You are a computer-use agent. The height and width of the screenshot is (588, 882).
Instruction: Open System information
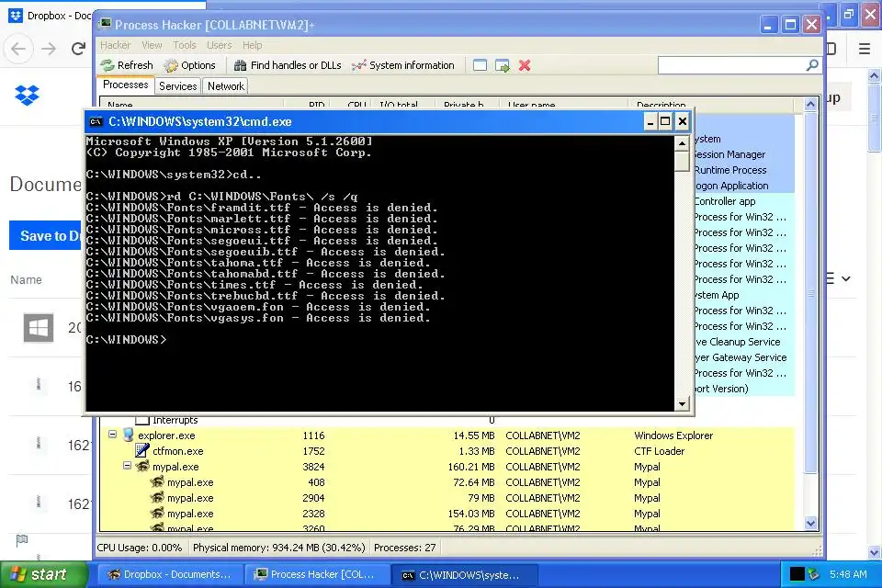pos(402,65)
